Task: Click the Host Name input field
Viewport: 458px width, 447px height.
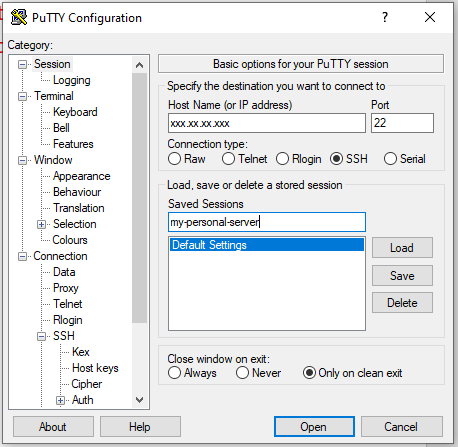Action: [267, 123]
